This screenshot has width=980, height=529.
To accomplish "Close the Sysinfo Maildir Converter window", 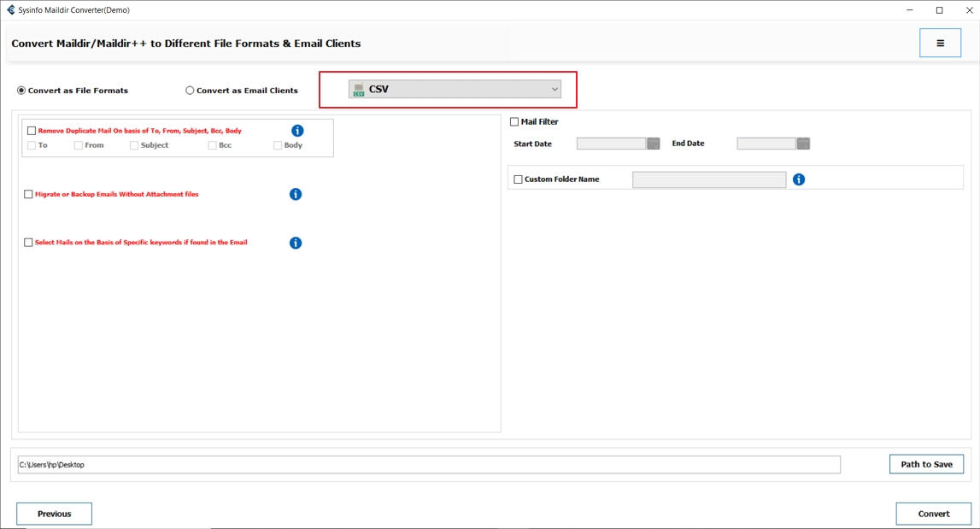I will coord(970,10).
